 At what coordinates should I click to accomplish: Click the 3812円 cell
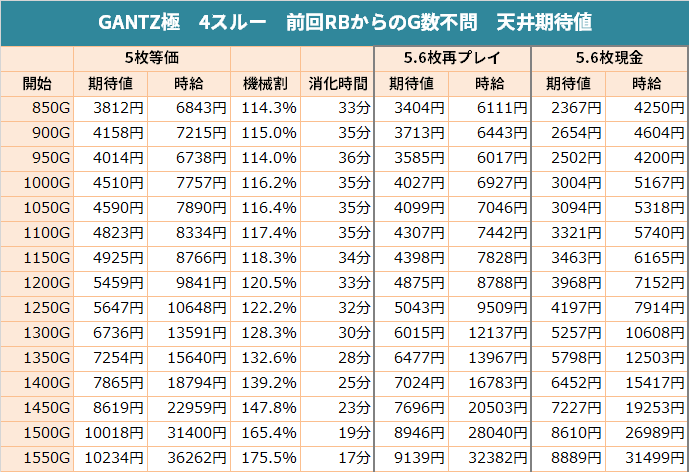pyautogui.click(x=110, y=108)
